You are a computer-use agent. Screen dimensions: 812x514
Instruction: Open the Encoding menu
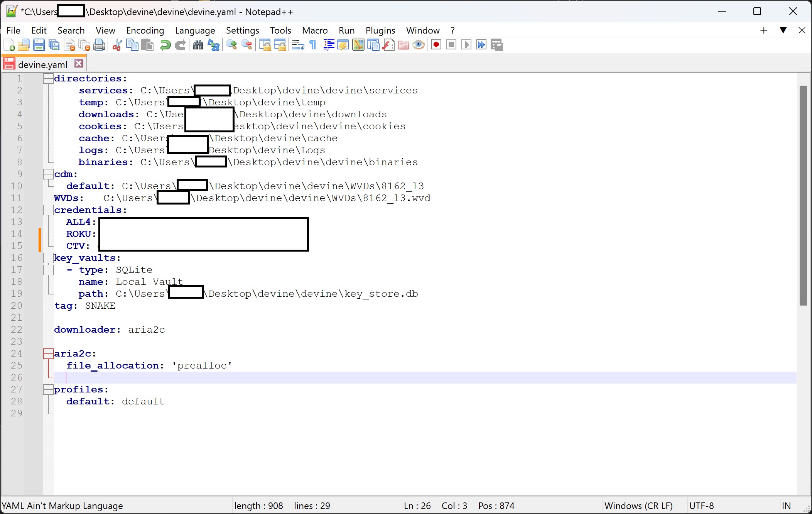point(145,30)
